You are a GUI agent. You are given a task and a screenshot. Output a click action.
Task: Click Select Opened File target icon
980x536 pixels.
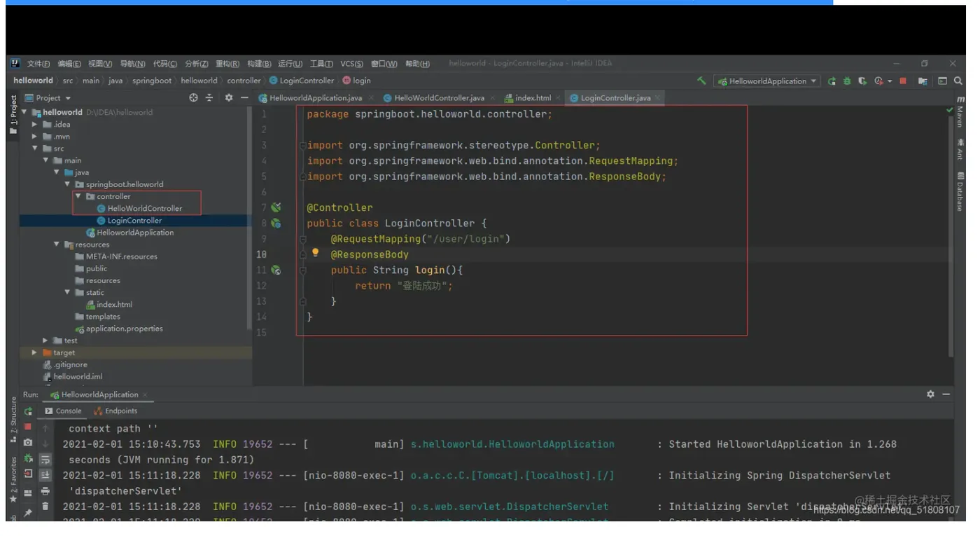193,98
